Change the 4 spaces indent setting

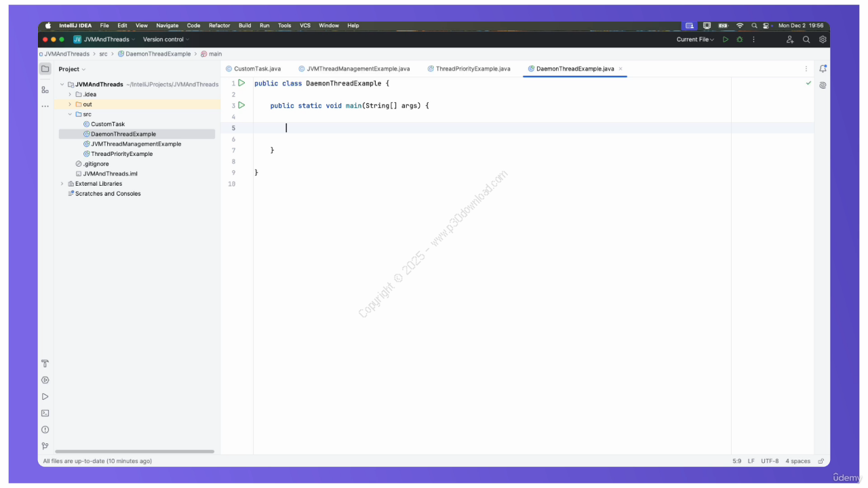[797, 461]
